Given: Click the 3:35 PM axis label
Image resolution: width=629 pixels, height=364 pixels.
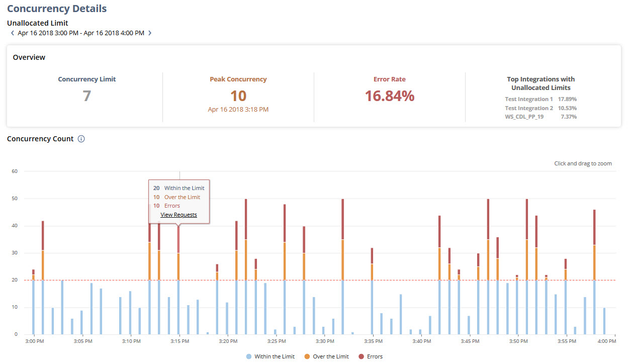Looking at the screenshot, I should coord(373,341).
